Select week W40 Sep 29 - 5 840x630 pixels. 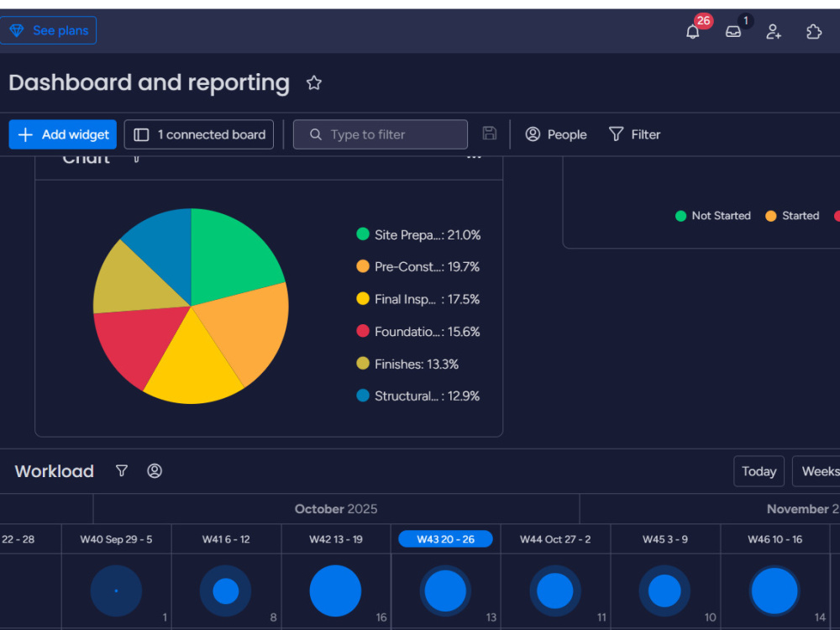pyautogui.click(x=116, y=539)
